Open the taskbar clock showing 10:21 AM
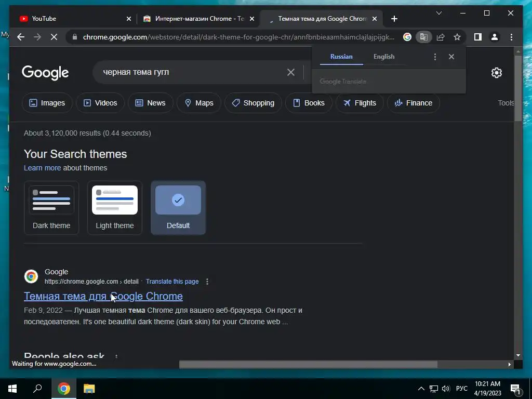 pyautogui.click(x=487, y=389)
